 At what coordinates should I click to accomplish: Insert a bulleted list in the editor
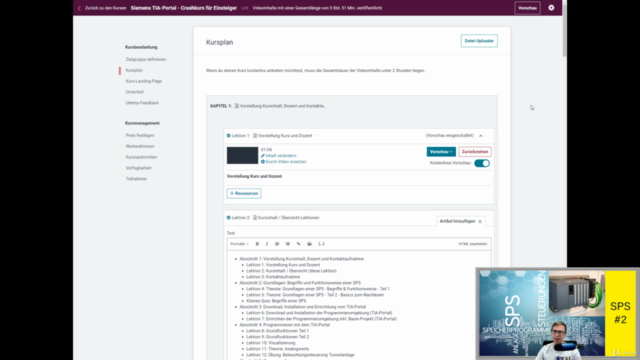[x=288, y=244]
